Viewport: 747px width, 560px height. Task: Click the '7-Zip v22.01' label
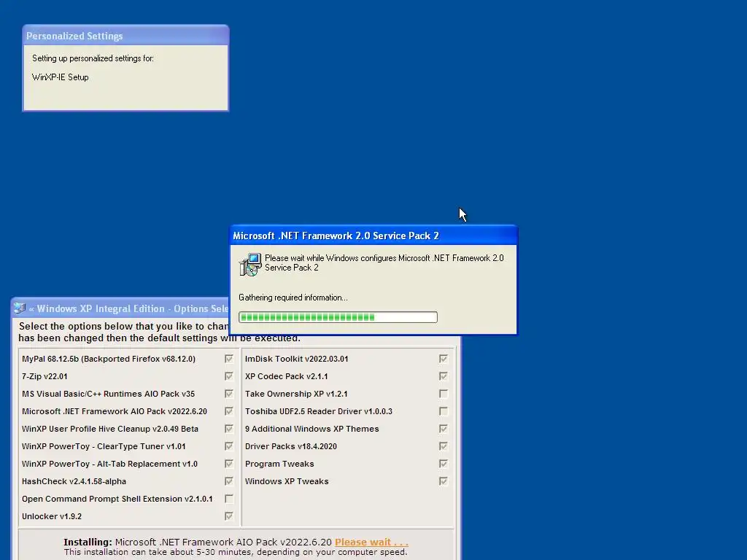(44, 376)
